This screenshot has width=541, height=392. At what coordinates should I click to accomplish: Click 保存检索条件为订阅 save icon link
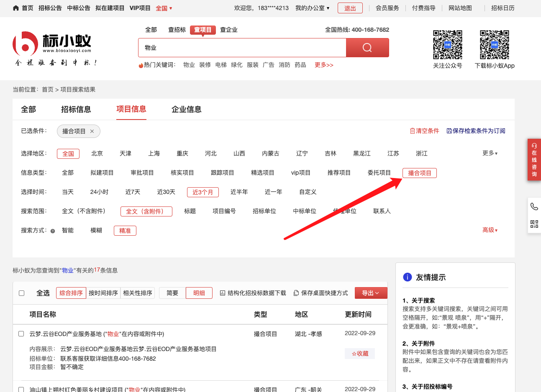tap(476, 131)
